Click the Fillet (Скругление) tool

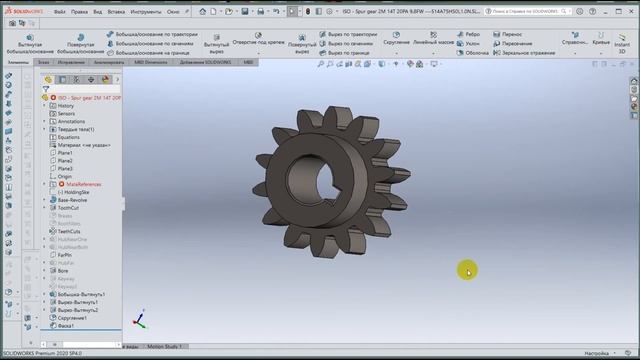pos(396,38)
